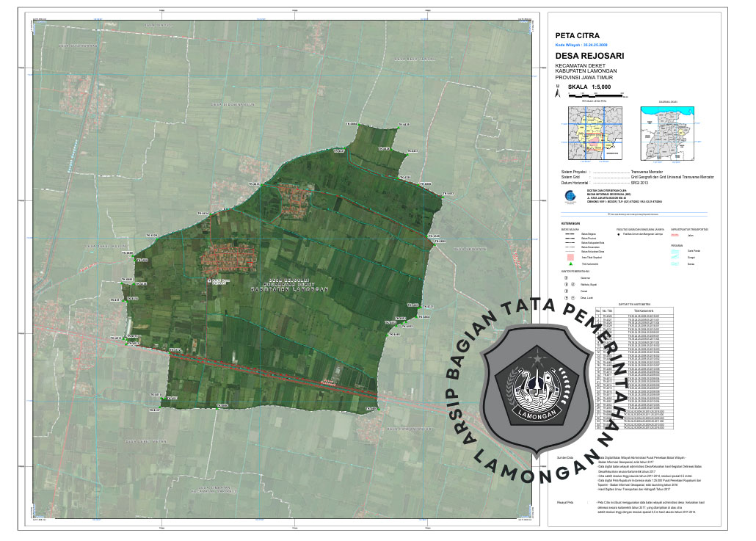Click the large village settlement cluster on map
The image size is (756, 541).
tap(229, 256)
